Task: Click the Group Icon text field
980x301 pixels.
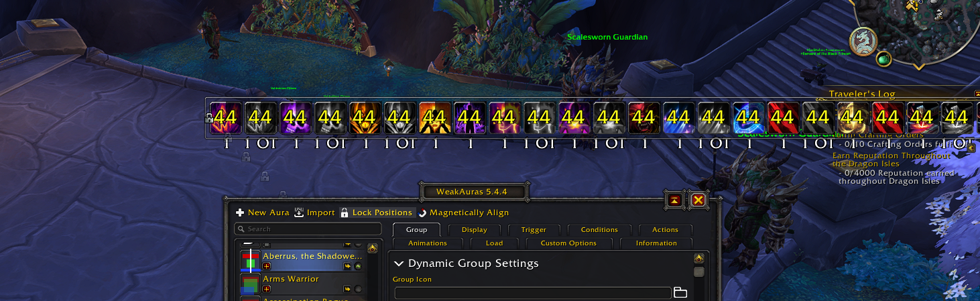Action: tap(533, 292)
